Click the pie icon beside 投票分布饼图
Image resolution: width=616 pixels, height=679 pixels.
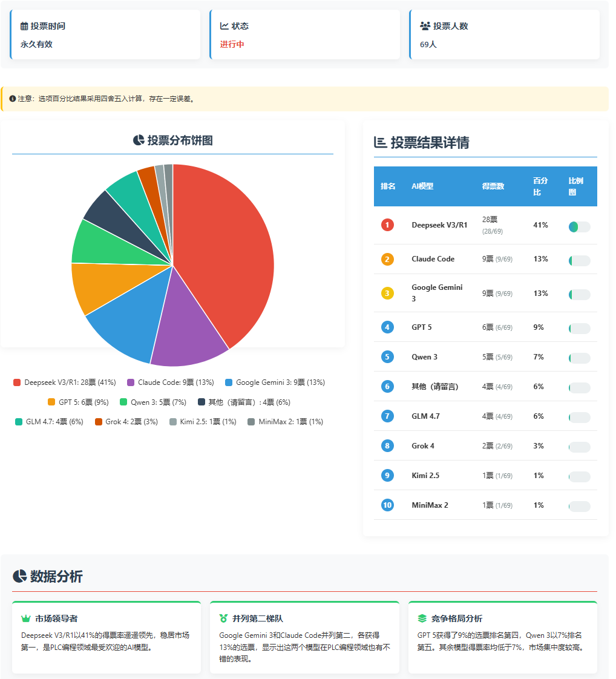tap(139, 140)
